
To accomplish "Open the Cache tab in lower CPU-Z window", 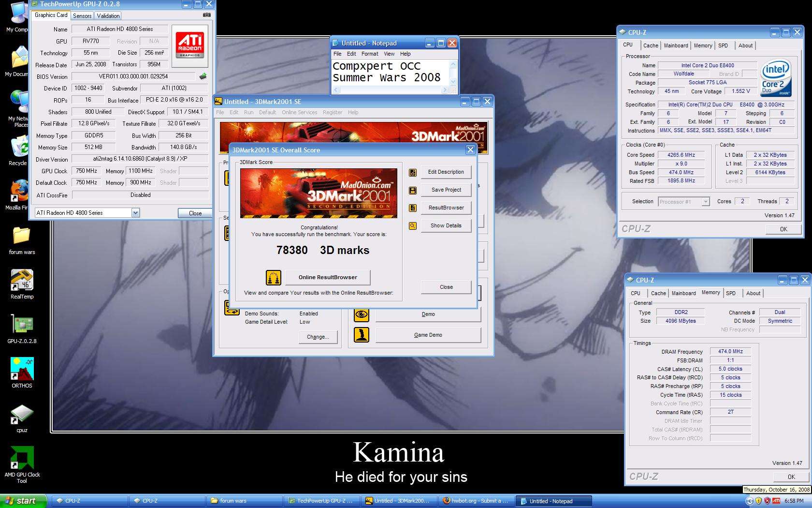I will click(658, 293).
